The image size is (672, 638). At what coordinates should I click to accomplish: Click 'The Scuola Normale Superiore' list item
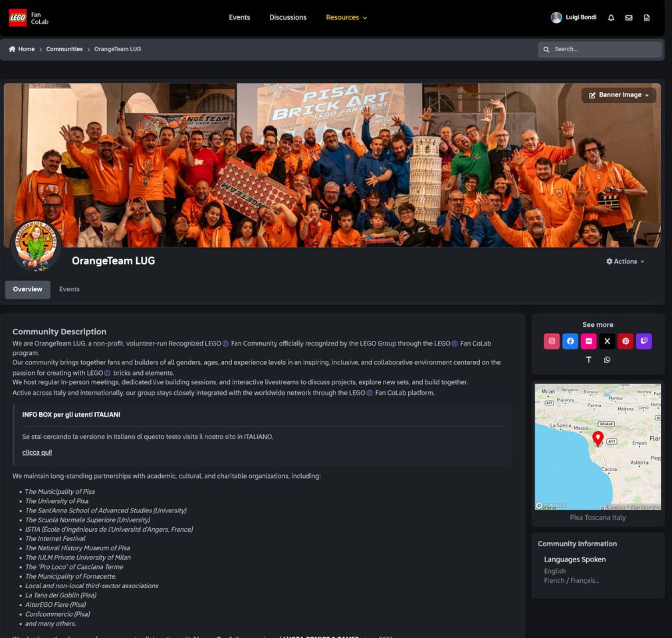coord(88,520)
